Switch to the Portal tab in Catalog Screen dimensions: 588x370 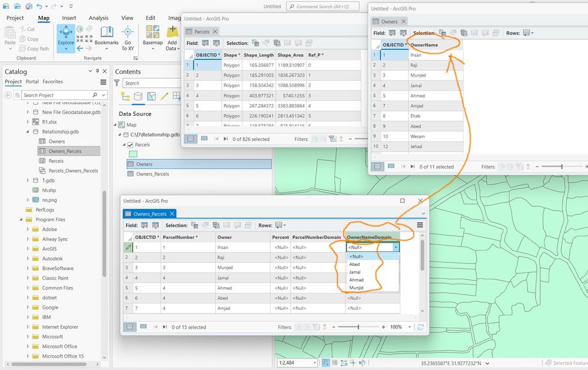tap(32, 82)
